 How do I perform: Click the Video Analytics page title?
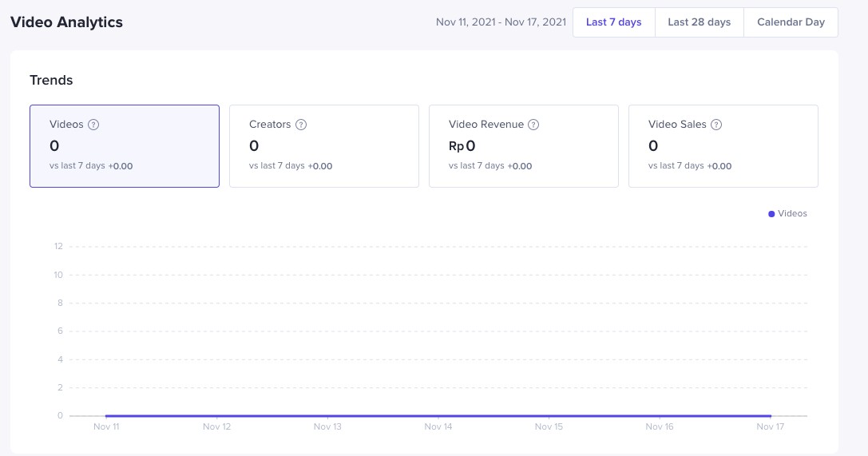(x=66, y=22)
